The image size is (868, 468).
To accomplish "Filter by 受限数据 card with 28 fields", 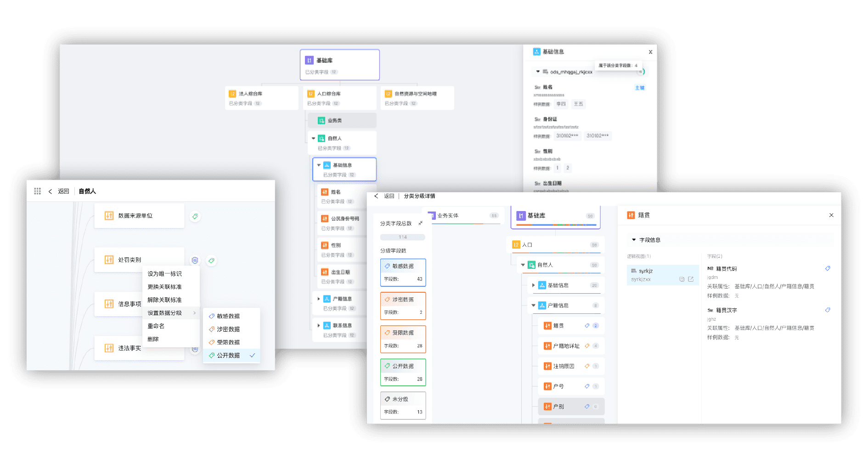I will [403, 339].
